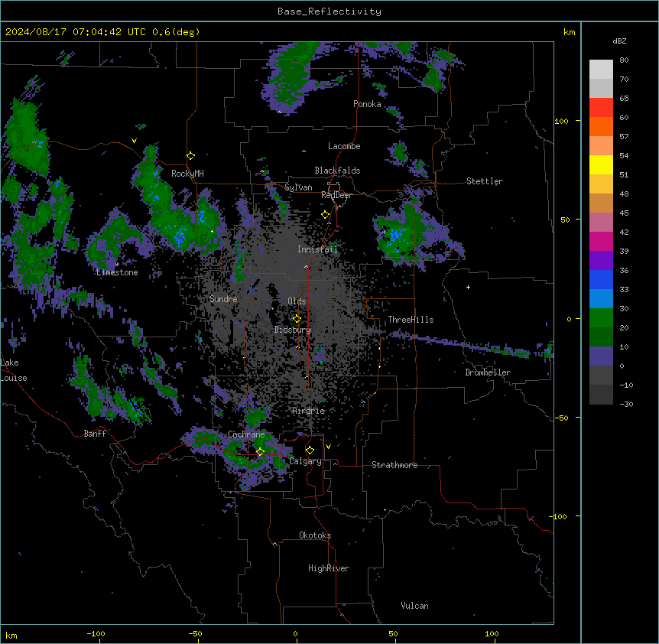The width and height of the screenshot is (659, 644).
Task: Select the light gray 70–80 dBZ swatch
Action: [601, 70]
